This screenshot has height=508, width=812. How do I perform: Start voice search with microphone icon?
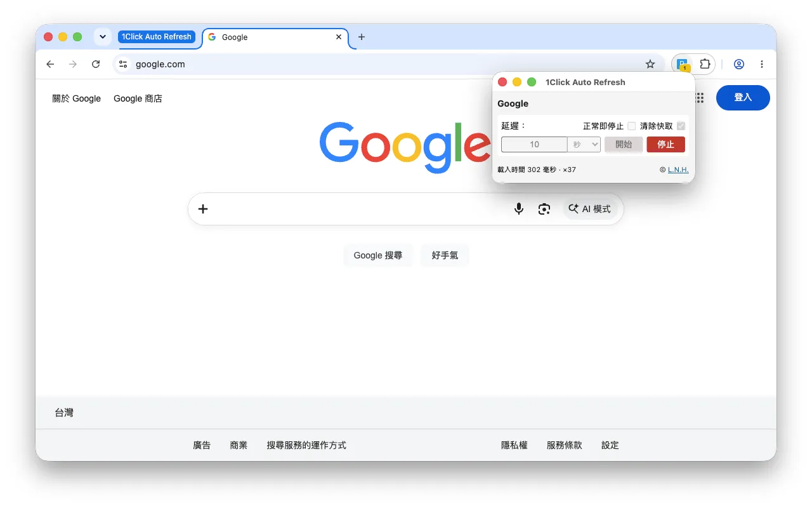click(519, 209)
